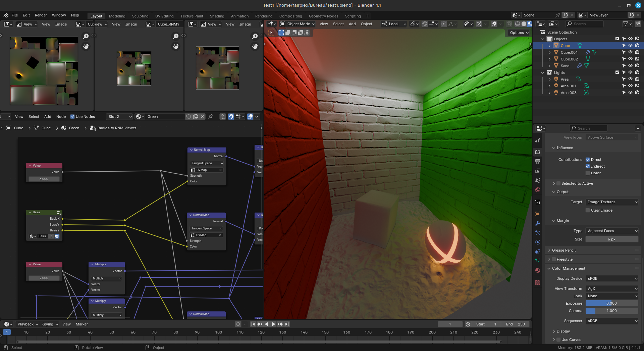
Task: Open the Tool properties tab
Action: [x=538, y=140]
